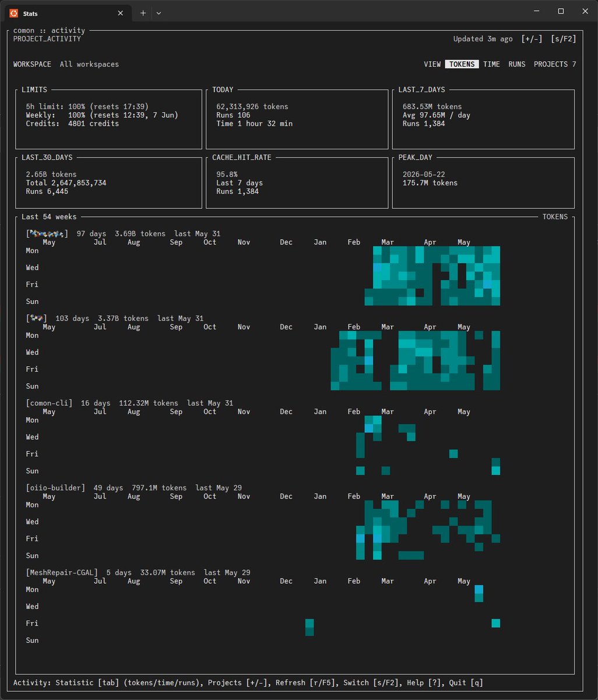Viewport: 598px width, 700px height.
Task: Click the bright Monday cell in MeshRepair-CGAL heatmap
Action: 479,590
